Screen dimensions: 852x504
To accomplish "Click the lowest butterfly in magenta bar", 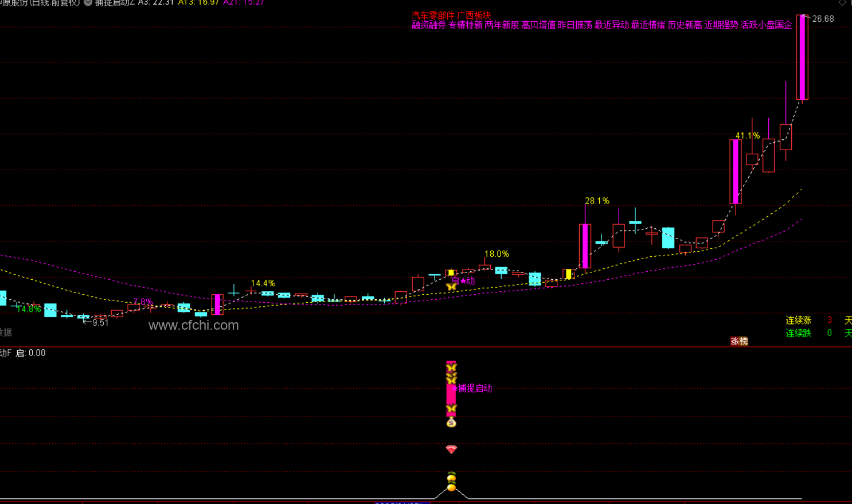I will 451,409.
